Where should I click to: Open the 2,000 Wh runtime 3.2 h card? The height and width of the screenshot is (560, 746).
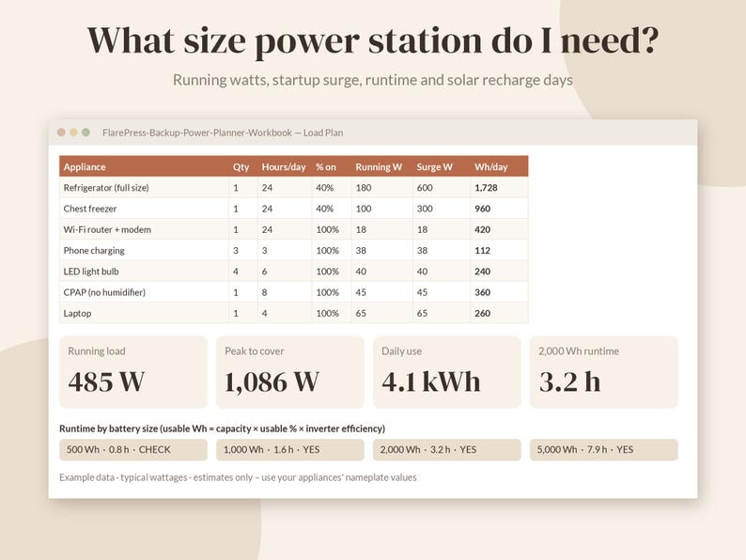click(x=604, y=372)
